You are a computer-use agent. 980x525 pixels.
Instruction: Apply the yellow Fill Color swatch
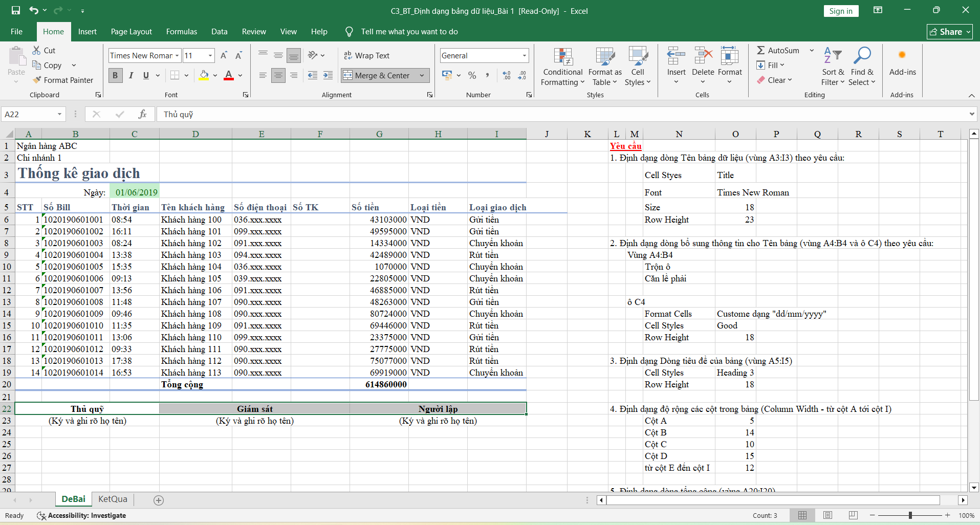click(x=204, y=75)
